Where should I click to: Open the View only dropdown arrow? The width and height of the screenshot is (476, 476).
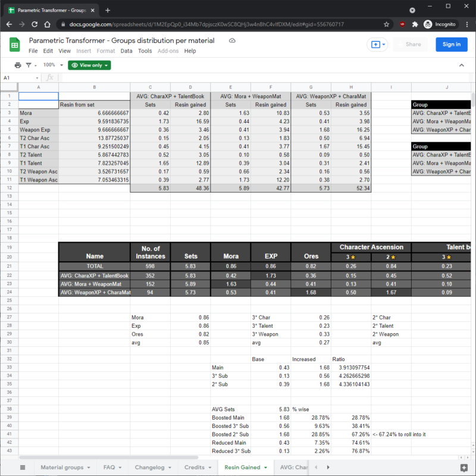[x=107, y=65]
